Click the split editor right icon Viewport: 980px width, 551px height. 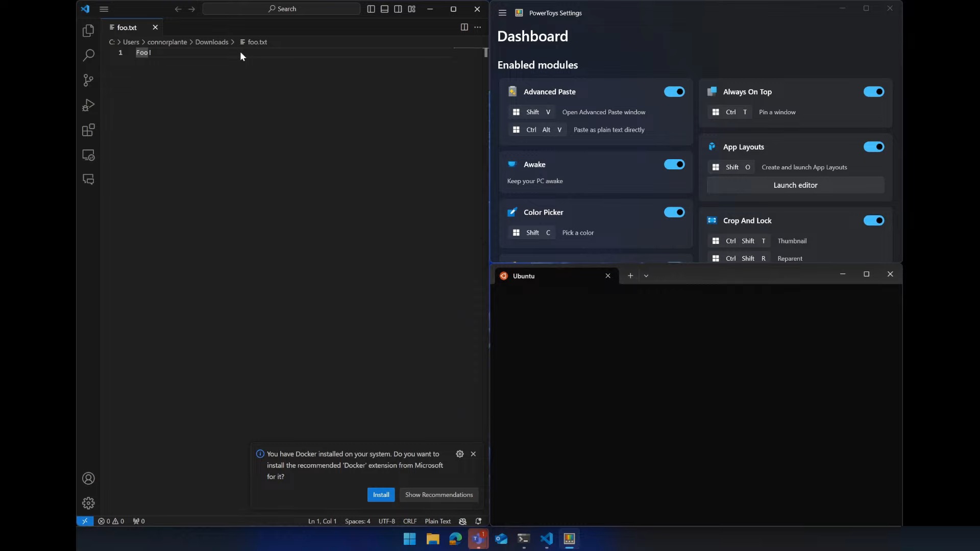[464, 27]
